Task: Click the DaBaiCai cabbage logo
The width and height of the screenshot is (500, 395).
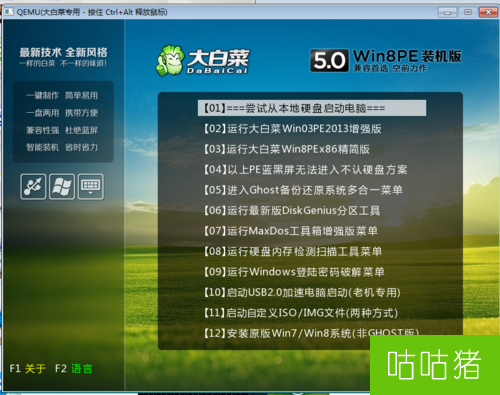Action: (202, 60)
